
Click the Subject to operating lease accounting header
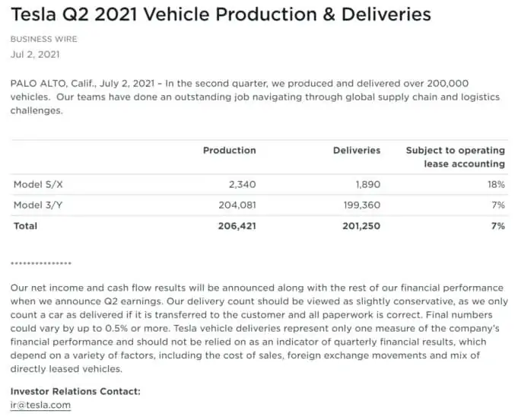point(455,157)
